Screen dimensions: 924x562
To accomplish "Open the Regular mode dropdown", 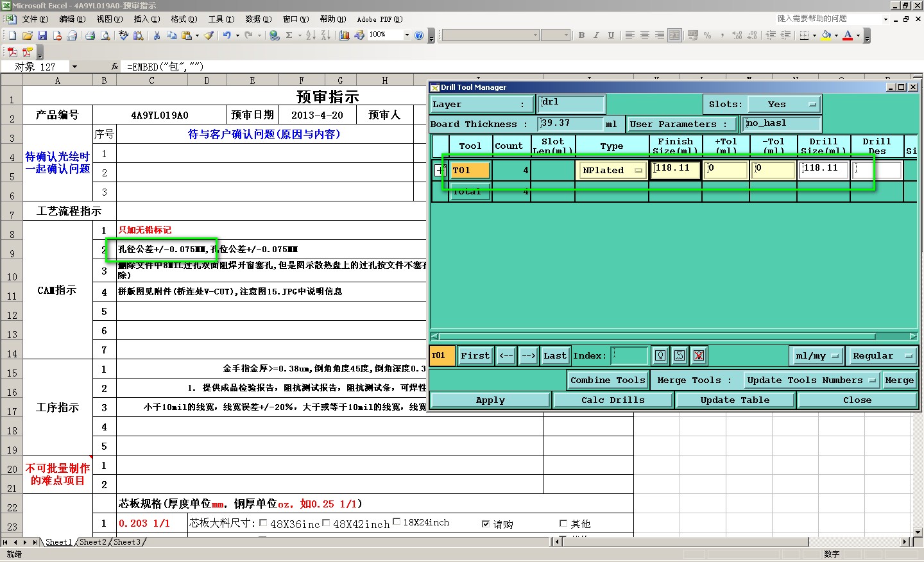I will (x=882, y=355).
